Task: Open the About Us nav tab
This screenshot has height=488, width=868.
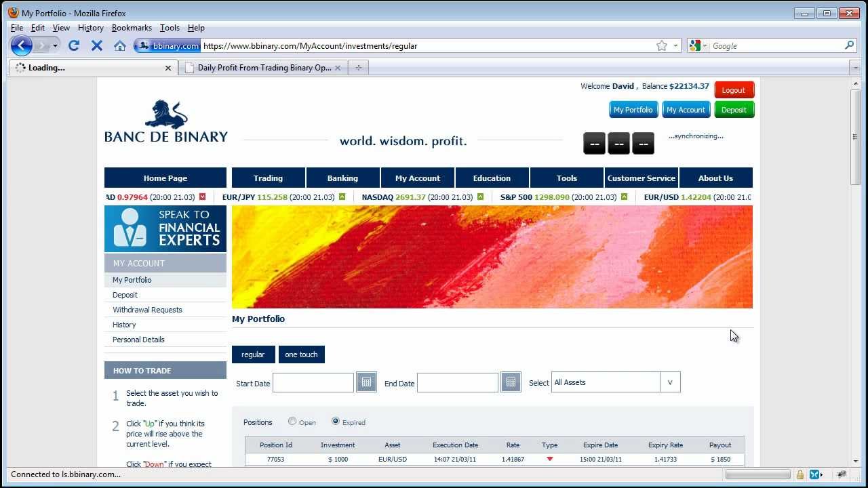Action: [x=715, y=178]
